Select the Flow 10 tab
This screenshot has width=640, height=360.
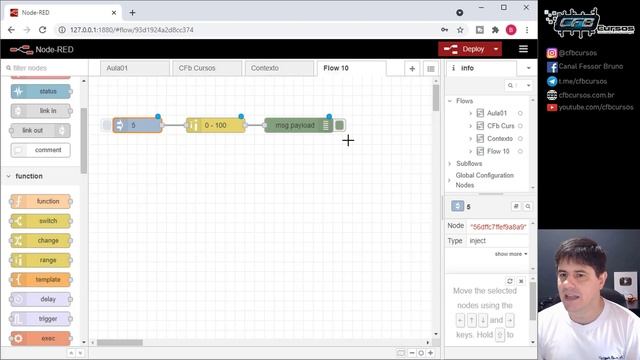pos(351,68)
